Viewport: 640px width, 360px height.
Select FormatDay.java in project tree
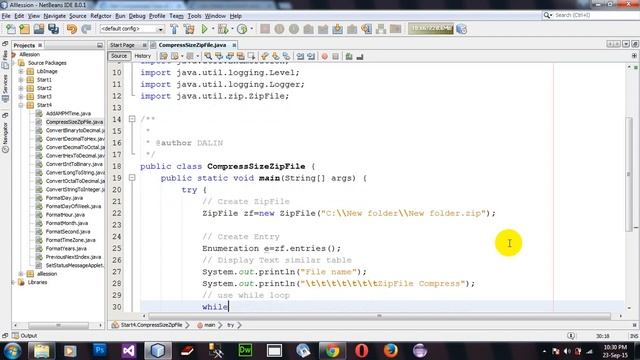[x=64, y=198]
